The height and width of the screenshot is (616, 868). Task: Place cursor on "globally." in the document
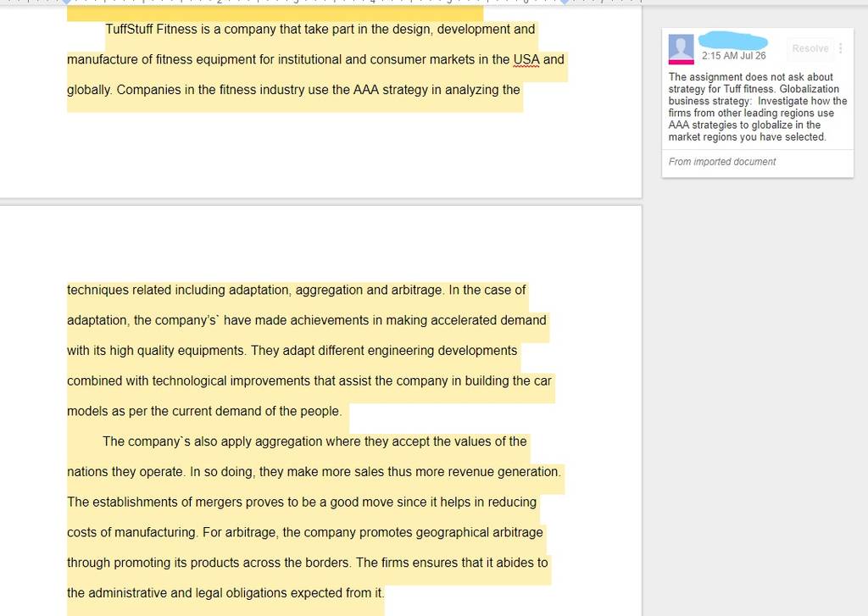point(90,90)
